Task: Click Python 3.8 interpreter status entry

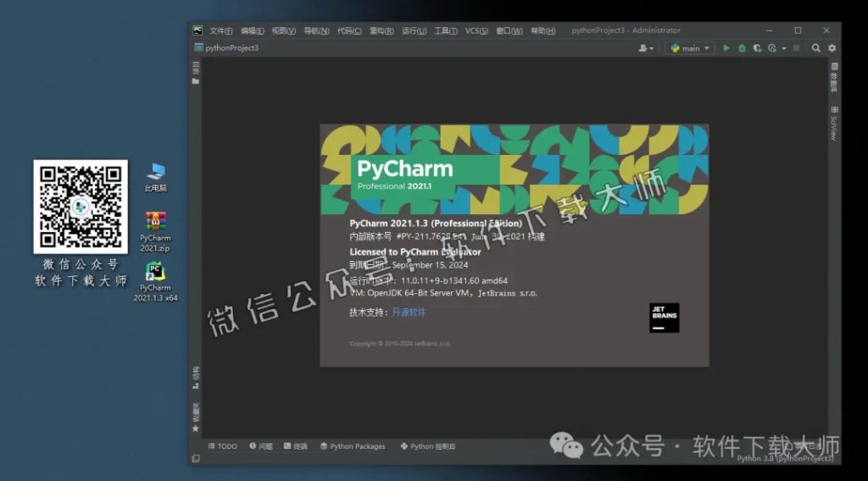Action: click(785, 458)
